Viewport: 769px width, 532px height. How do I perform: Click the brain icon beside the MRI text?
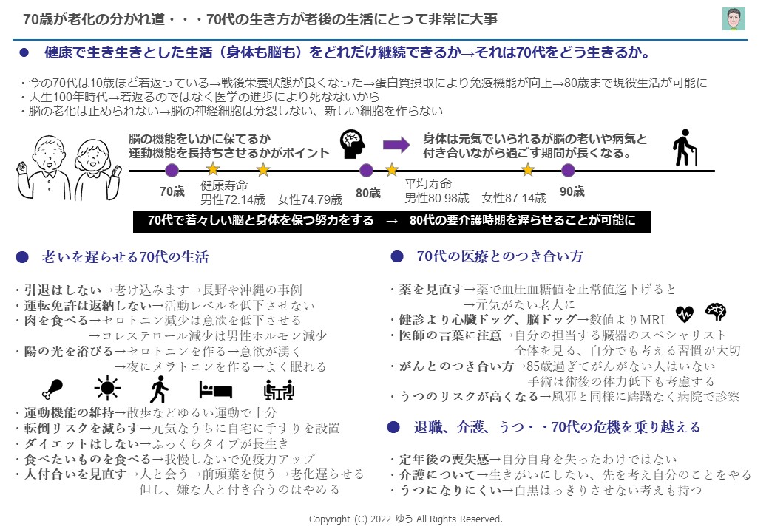(715, 313)
